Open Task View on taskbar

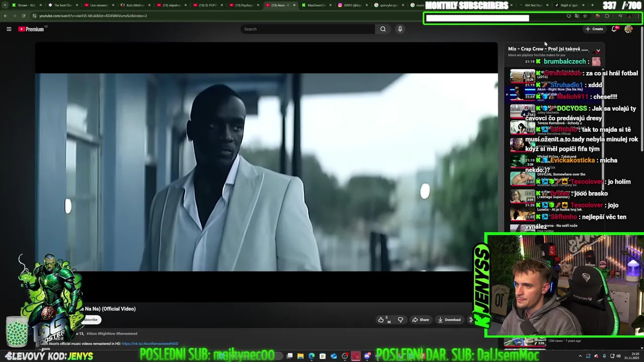pos(290,356)
